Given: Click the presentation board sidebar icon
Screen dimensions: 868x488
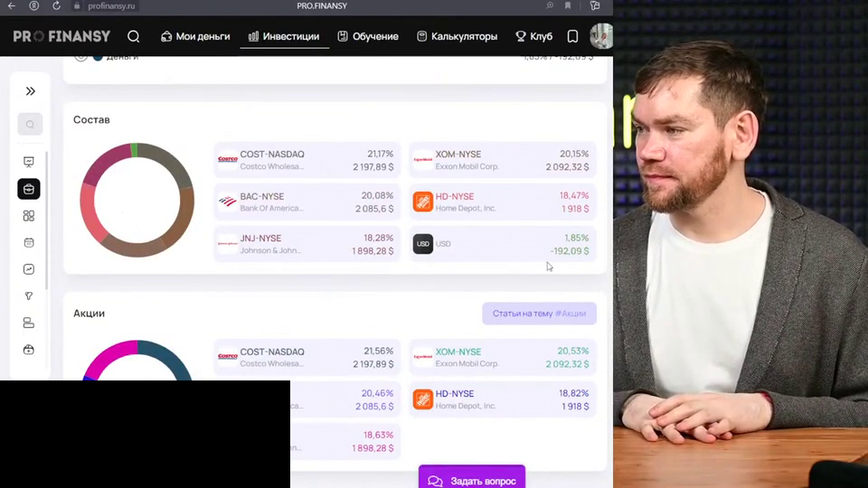Looking at the screenshot, I should coord(29,162).
